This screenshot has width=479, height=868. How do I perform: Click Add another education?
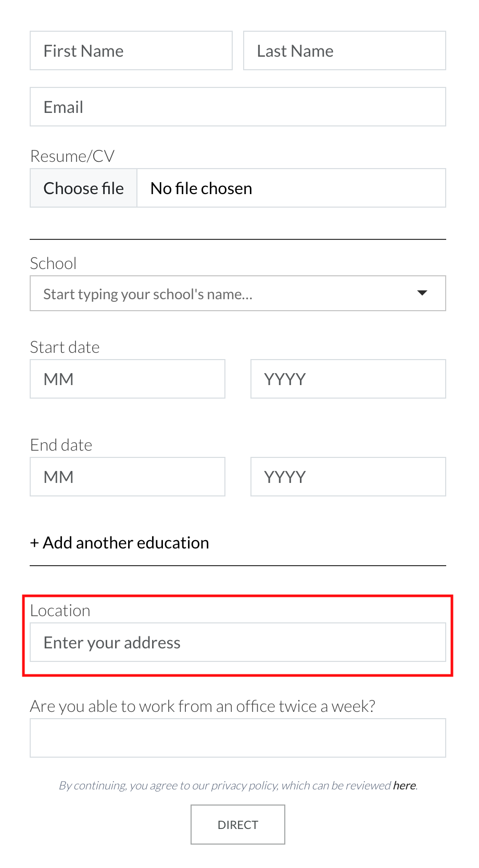click(119, 542)
